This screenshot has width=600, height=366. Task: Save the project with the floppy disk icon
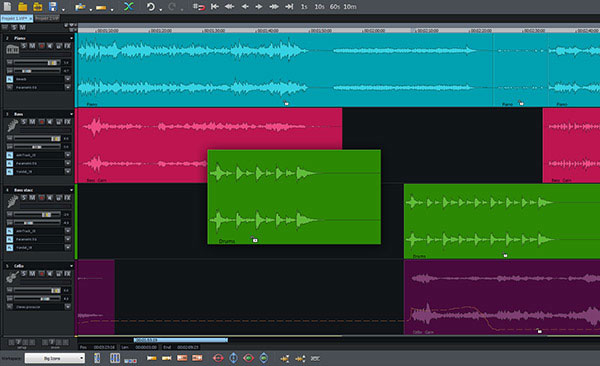click(x=53, y=7)
